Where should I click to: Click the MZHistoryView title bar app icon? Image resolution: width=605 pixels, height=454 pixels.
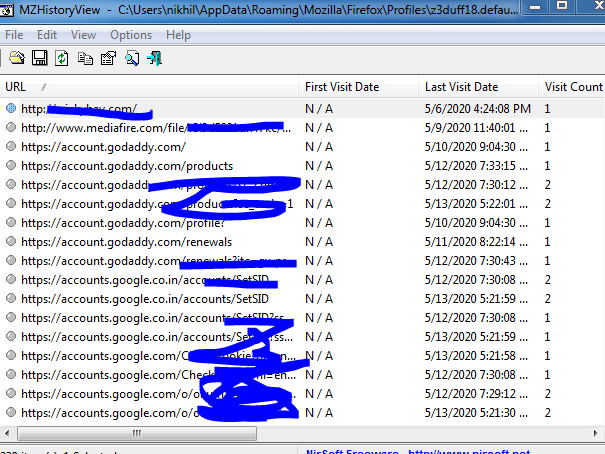tap(7, 10)
